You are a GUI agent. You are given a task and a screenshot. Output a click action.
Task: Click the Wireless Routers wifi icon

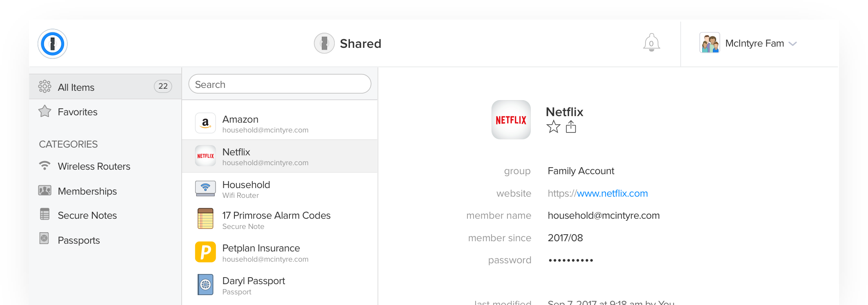[45, 166]
